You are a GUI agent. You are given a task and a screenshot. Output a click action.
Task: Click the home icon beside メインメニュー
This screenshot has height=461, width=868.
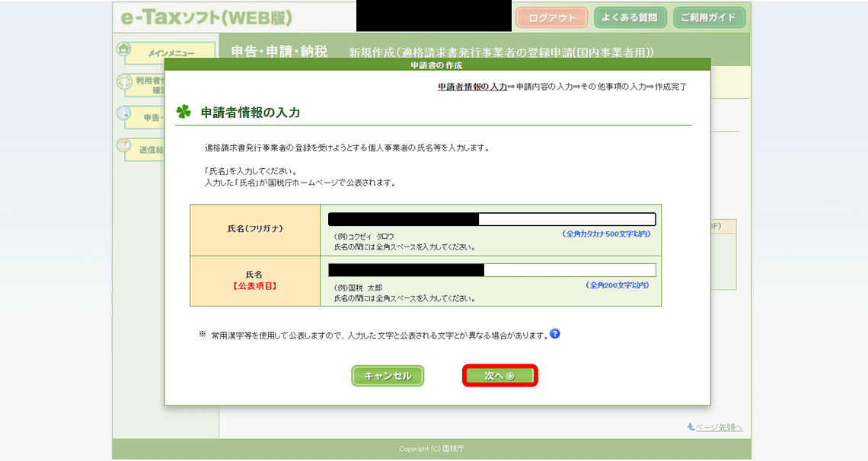pos(123,49)
